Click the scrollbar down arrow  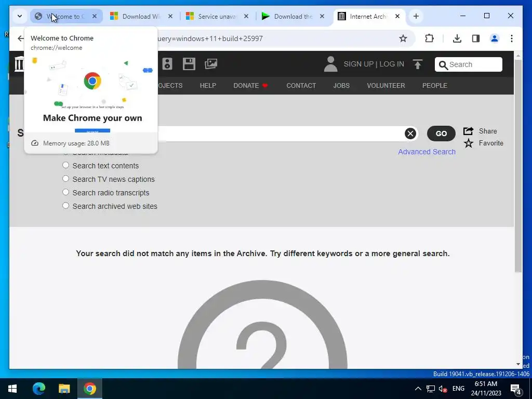518,364
